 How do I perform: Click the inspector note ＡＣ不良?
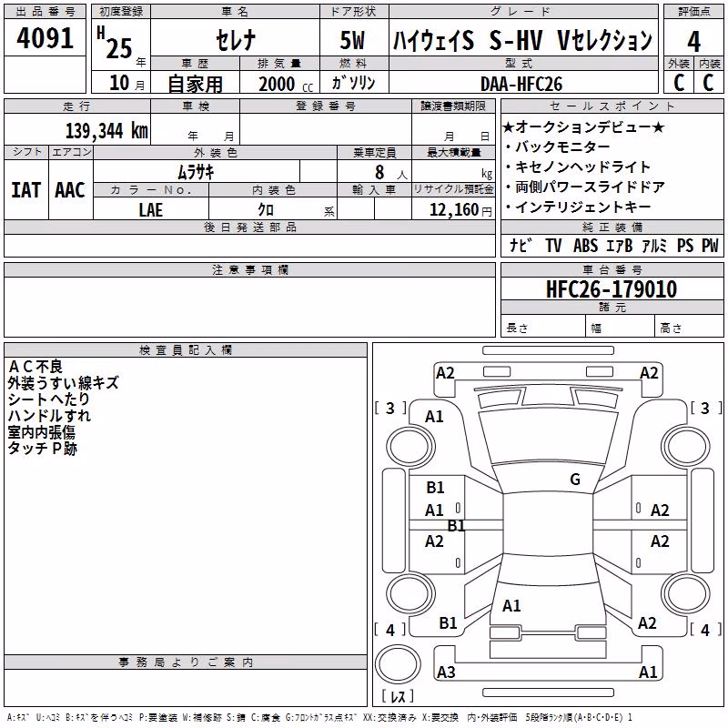(35, 367)
